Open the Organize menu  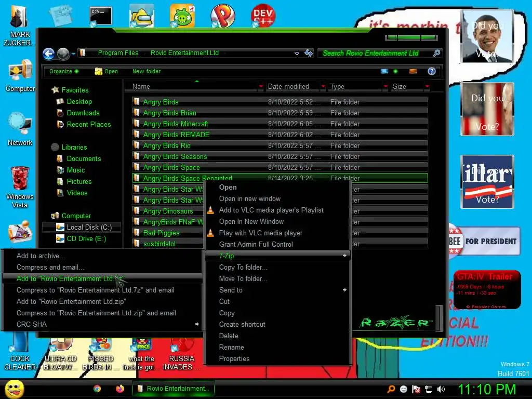coord(63,71)
